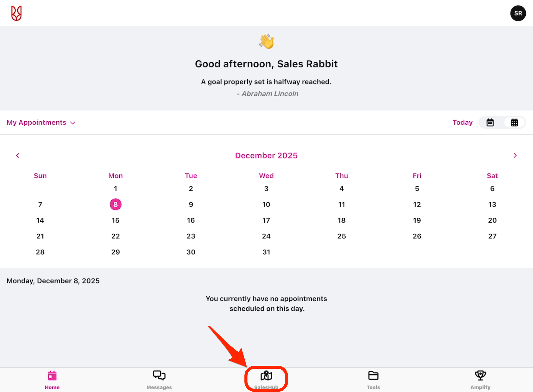Image resolution: width=533 pixels, height=392 pixels.
Task: Select December 31 on calendar
Action: pyautogui.click(x=266, y=252)
